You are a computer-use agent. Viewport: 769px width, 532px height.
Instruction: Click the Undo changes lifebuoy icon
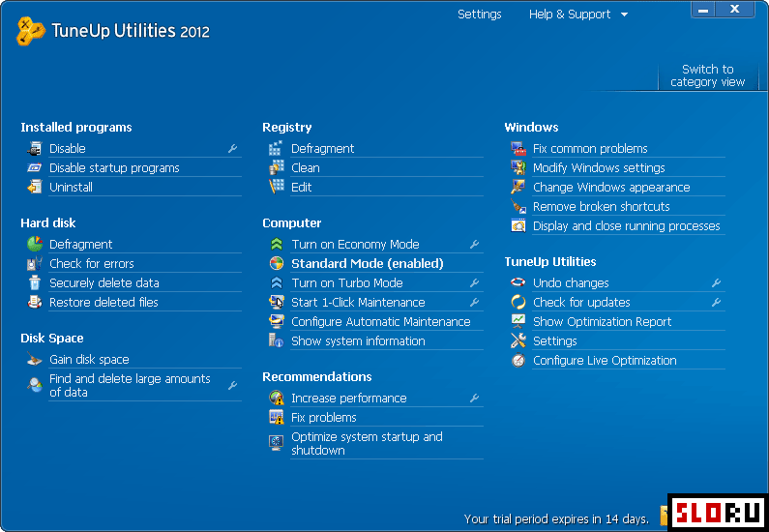click(x=518, y=282)
